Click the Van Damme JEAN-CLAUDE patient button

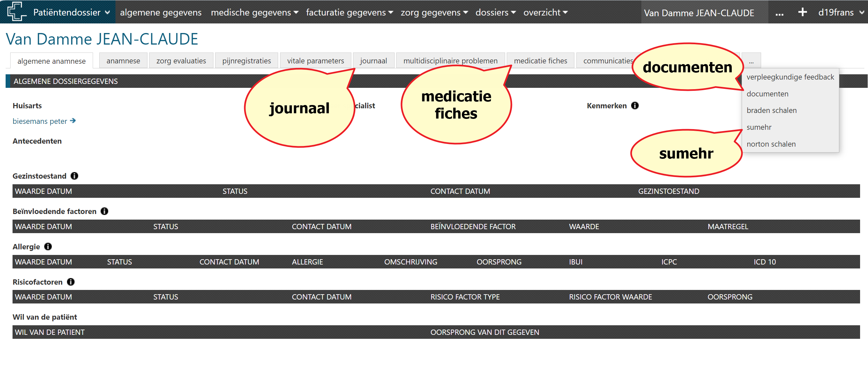pyautogui.click(x=699, y=13)
